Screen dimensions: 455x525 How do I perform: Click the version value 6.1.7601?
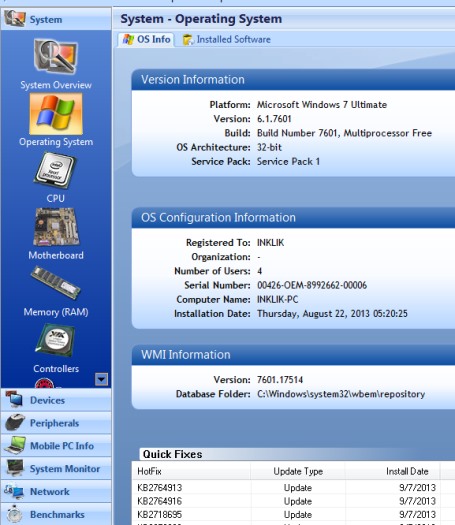coord(274,119)
